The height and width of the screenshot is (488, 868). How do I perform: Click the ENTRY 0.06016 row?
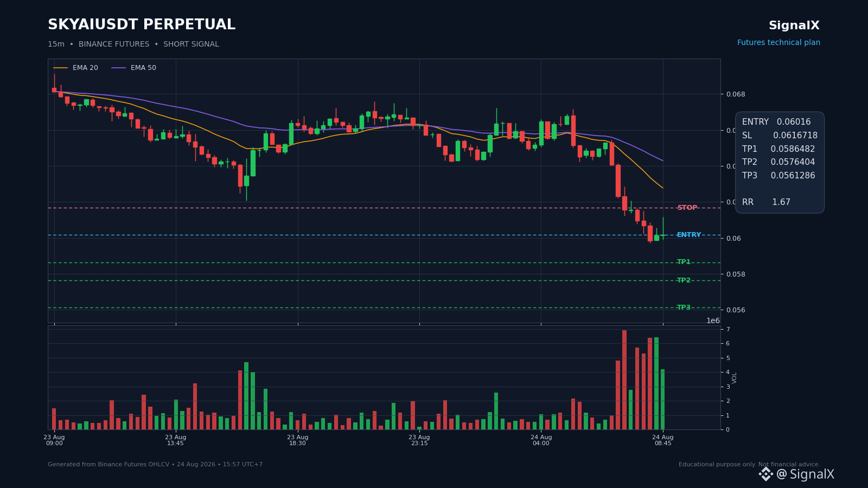(x=776, y=122)
